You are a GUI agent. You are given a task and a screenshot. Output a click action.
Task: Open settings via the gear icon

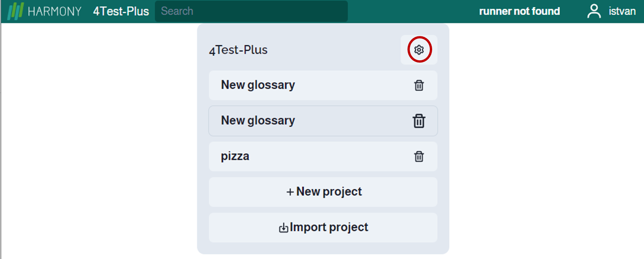419,50
